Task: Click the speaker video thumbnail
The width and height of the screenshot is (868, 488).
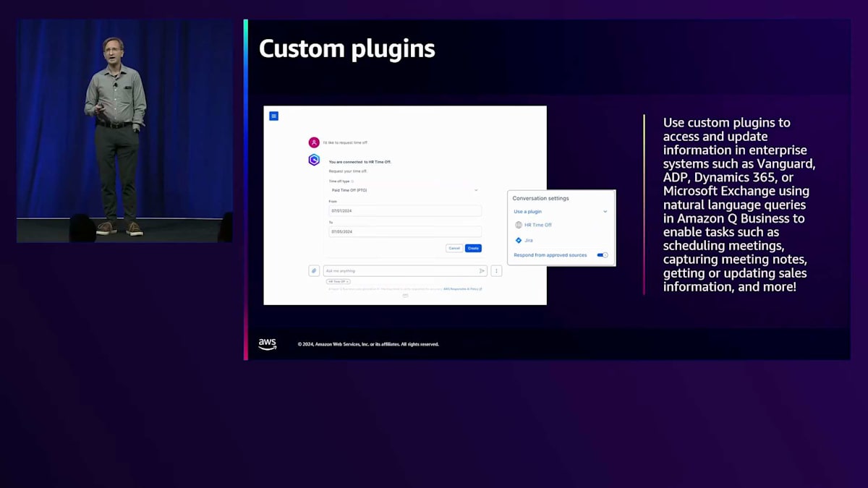Action: (x=124, y=131)
